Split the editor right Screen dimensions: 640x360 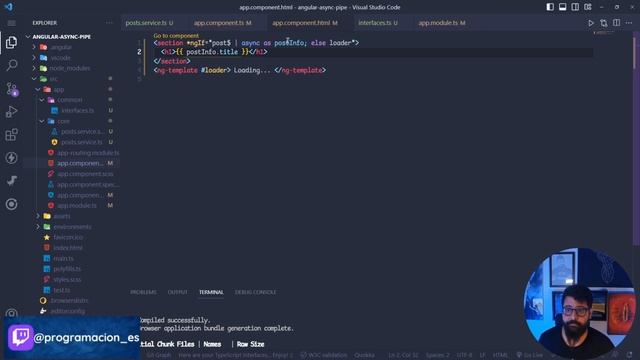(616, 23)
